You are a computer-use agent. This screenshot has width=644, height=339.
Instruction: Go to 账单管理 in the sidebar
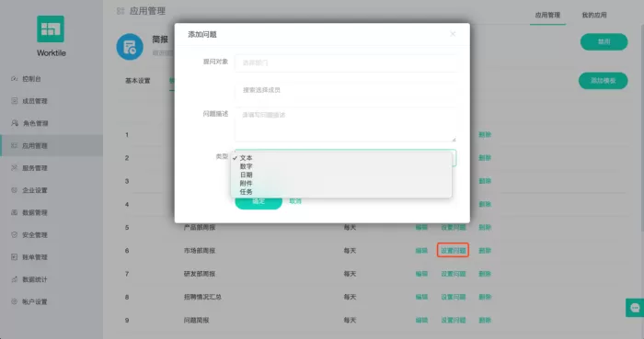coord(35,257)
